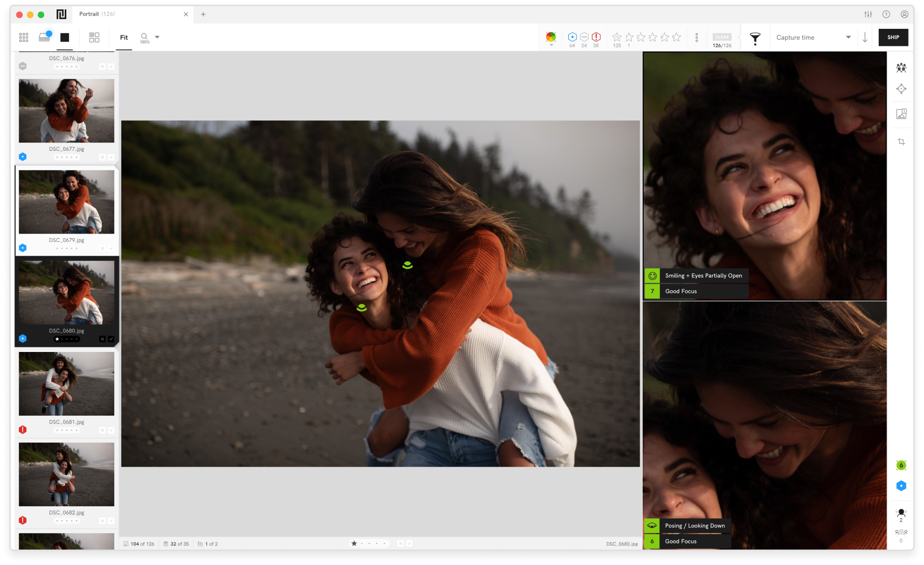Filter by red warning tag (38)
The width and height of the screenshot is (924, 565).
coord(596,37)
